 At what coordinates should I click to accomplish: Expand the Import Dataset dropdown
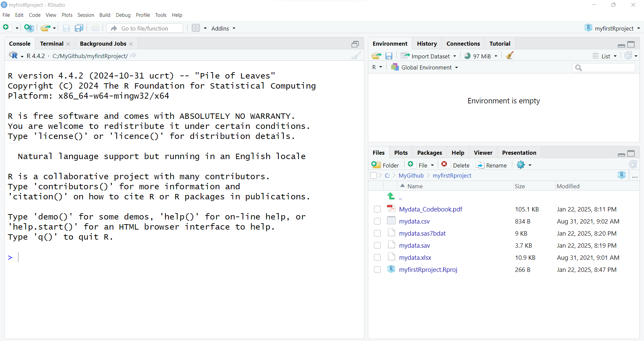point(454,56)
